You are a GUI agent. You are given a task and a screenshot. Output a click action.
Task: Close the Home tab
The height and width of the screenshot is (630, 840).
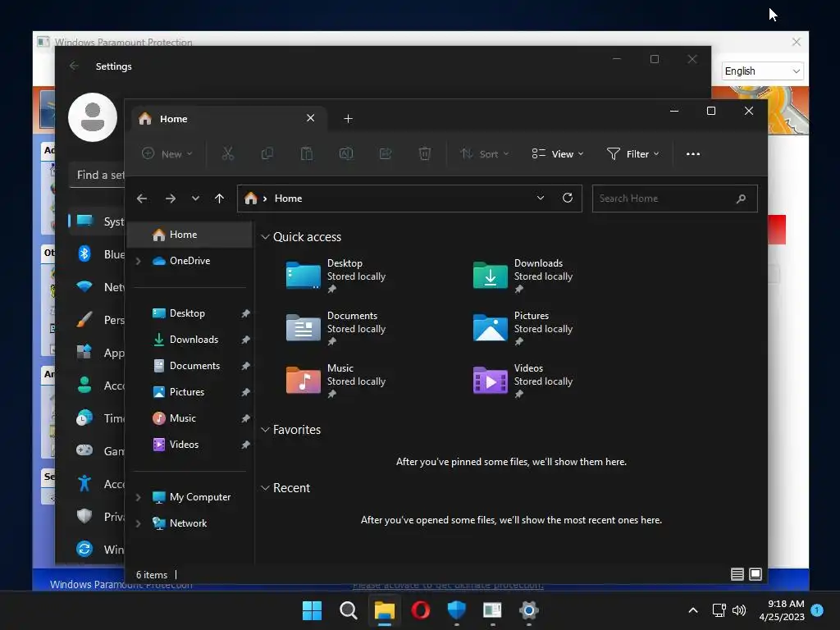[310, 118]
